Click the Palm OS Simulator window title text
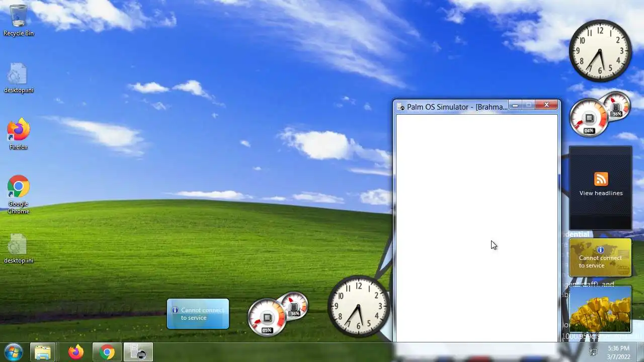 (457, 107)
